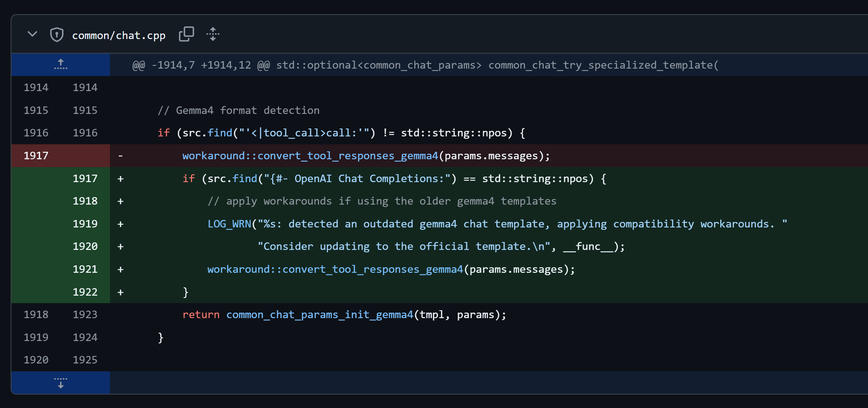Select new line number 1915
The width and height of the screenshot is (868, 408).
coord(85,110)
